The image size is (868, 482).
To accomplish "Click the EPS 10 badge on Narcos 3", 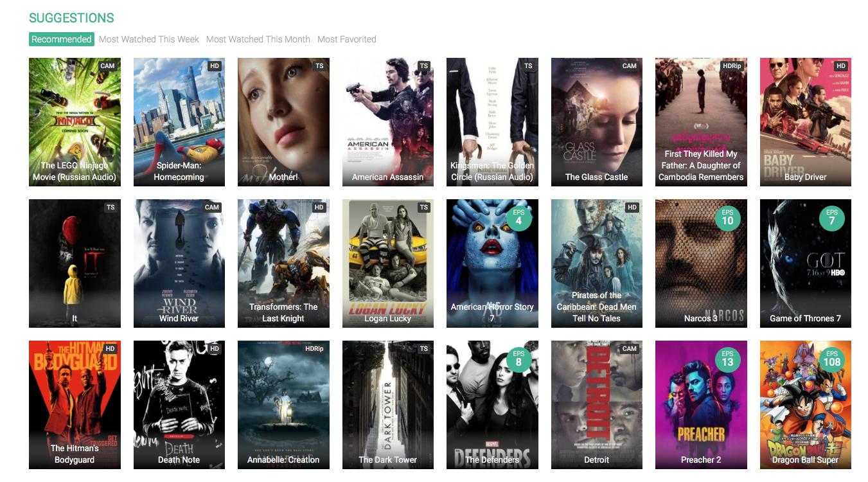I will click(x=727, y=218).
